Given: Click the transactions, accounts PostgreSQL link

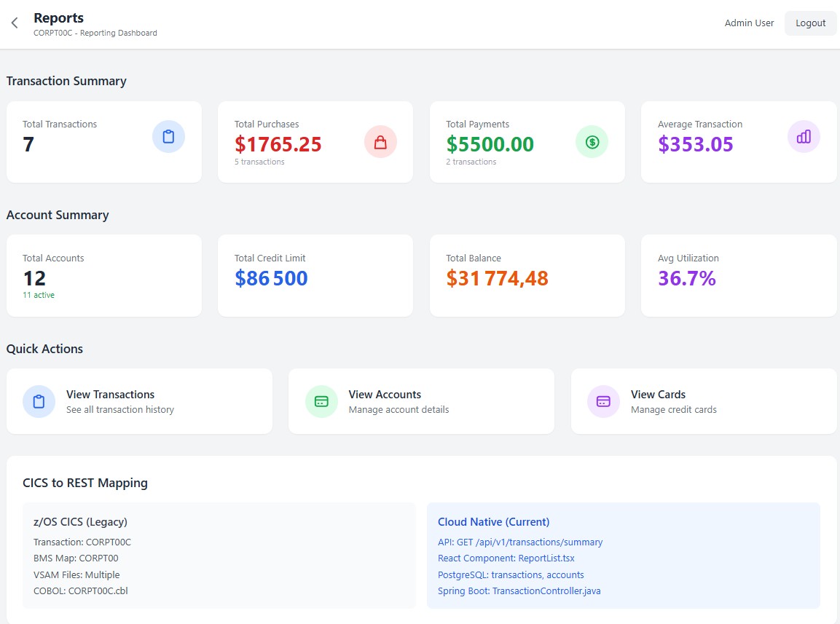Looking at the screenshot, I should [x=511, y=574].
